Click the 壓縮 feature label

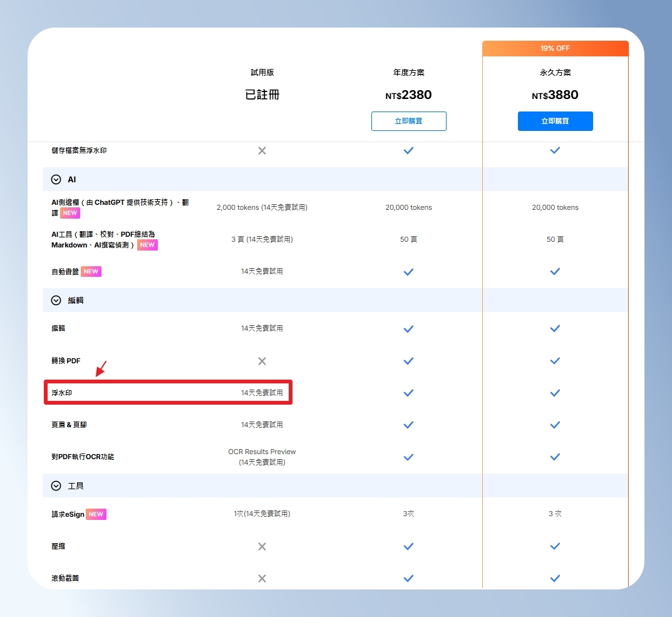[58, 546]
